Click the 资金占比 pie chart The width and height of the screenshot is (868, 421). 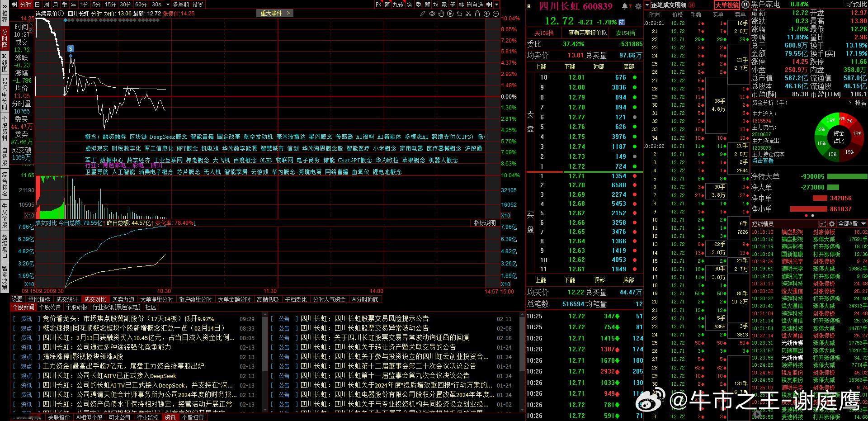click(x=839, y=137)
